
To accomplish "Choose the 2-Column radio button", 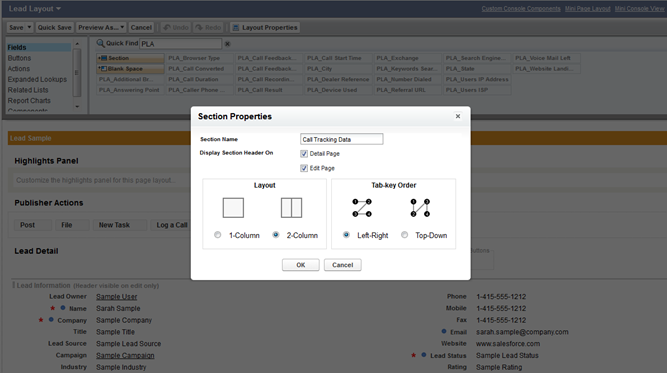I will [276, 235].
